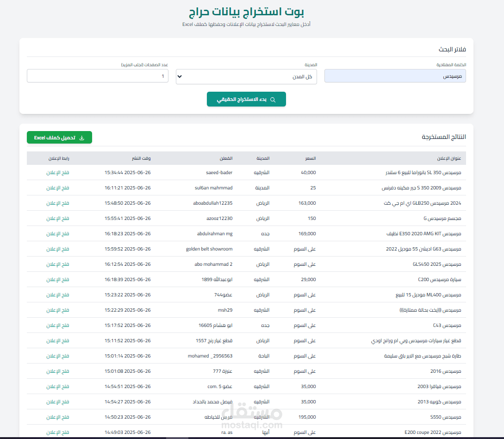
Task: Select the G63 edition 55 ad title
Action: [423, 249]
